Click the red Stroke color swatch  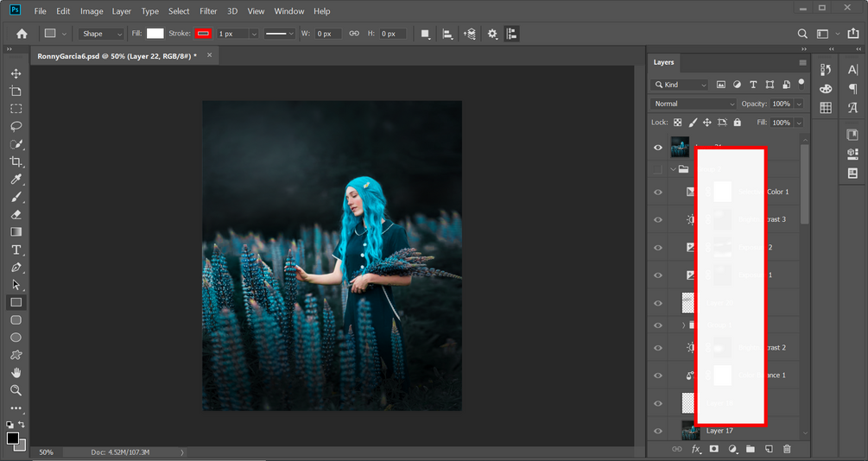203,34
